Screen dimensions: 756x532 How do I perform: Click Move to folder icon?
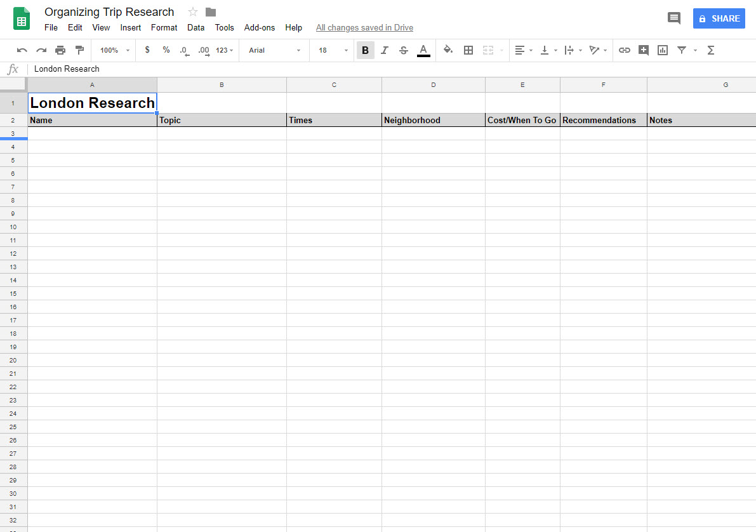tap(211, 11)
